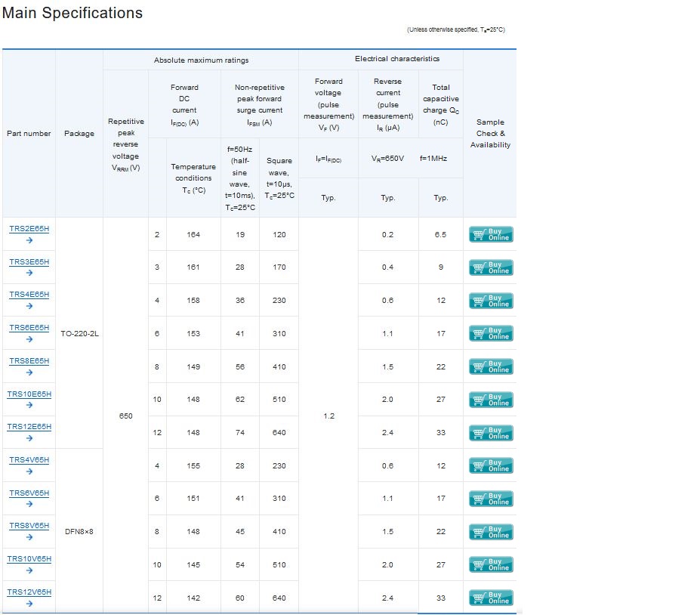Image resolution: width=700 pixels, height=615 pixels.
Task: Open the TRS4V65H part number link
Action: click(x=29, y=460)
